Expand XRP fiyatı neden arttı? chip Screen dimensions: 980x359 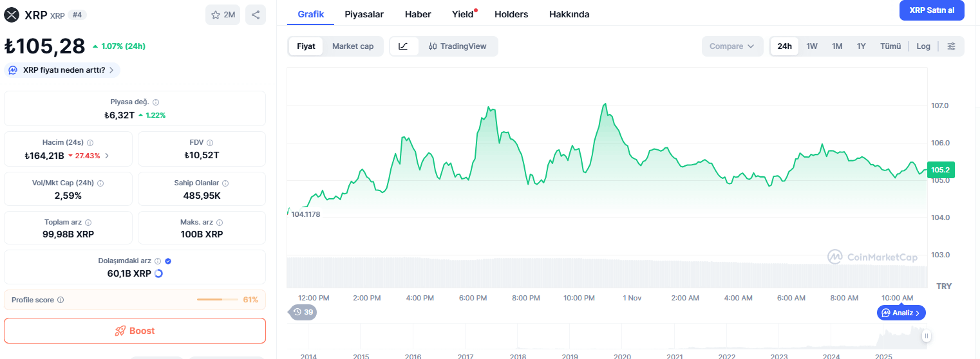(62, 70)
